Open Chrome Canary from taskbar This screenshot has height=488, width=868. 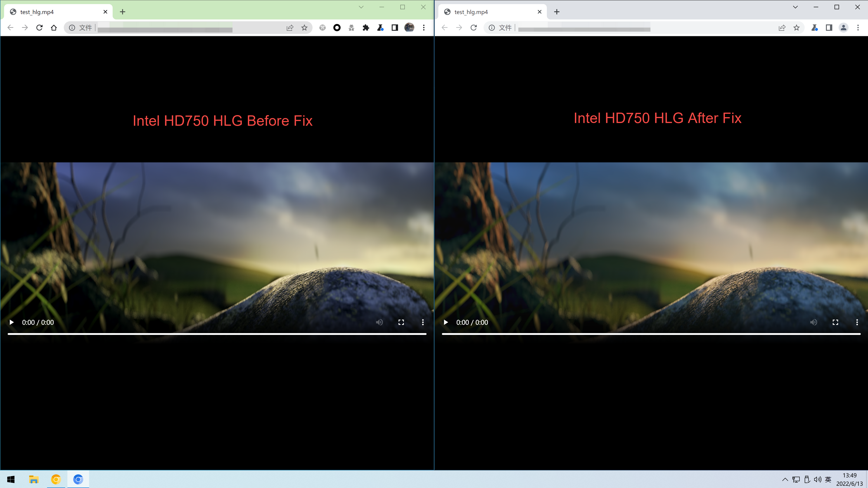tap(56, 479)
